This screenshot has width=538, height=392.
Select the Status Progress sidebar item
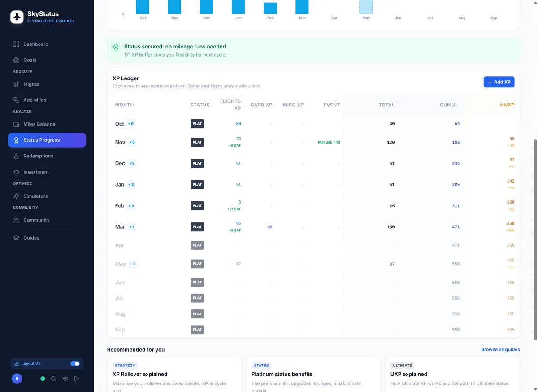pyautogui.click(x=47, y=140)
